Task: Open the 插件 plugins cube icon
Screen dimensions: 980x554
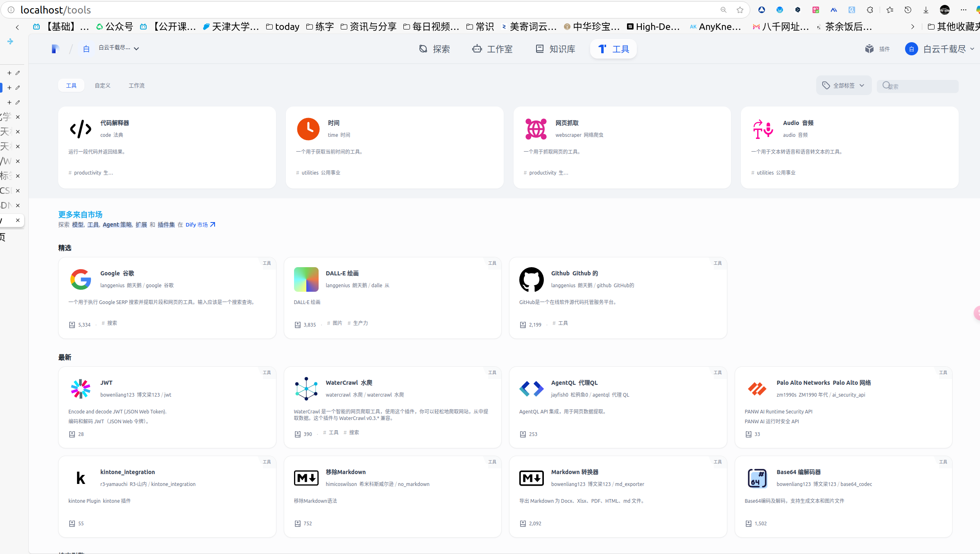Action: coord(869,49)
